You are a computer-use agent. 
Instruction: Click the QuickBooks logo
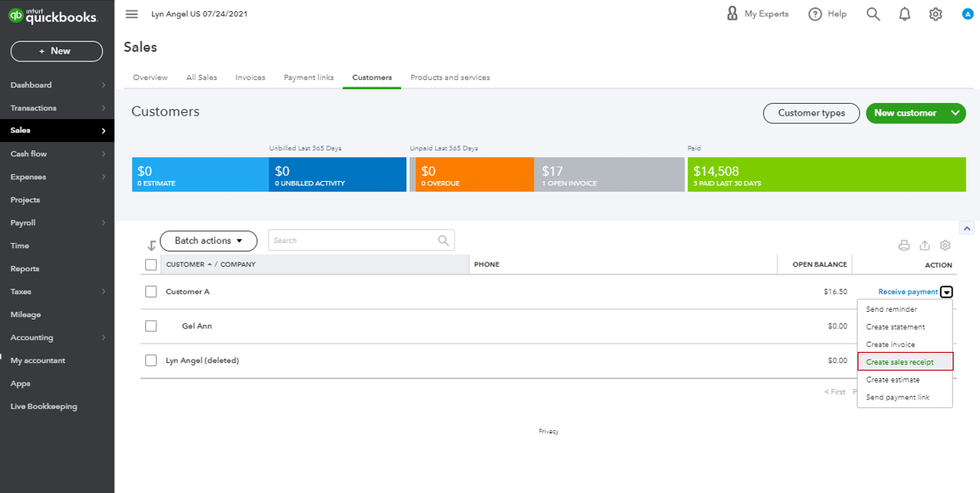pyautogui.click(x=54, y=15)
